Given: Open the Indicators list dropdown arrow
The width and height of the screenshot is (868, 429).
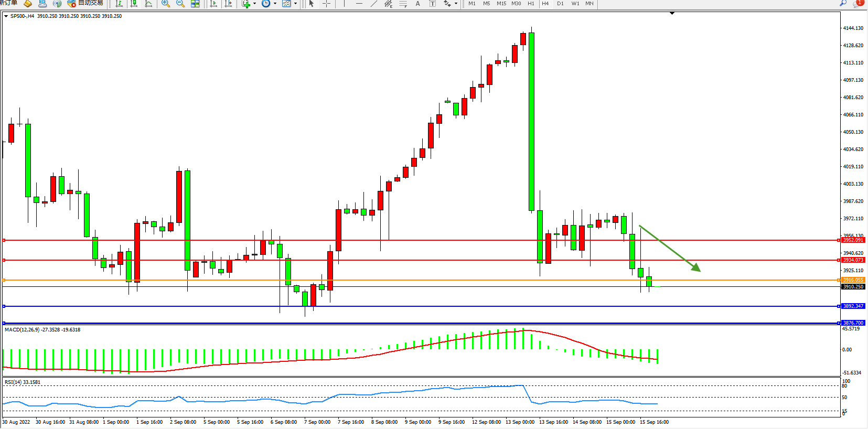Looking at the screenshot, I should coord(255,4).
